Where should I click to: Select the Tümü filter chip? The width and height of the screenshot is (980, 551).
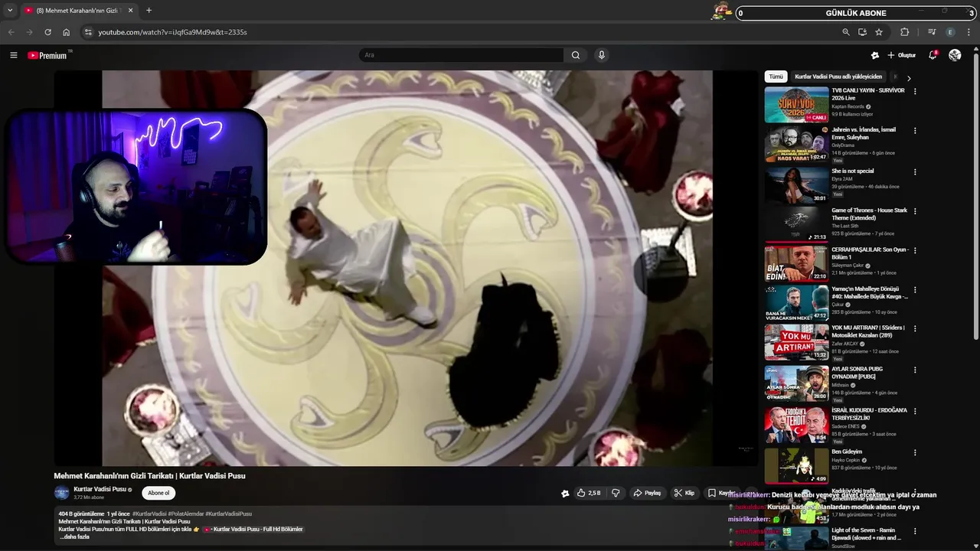pos(776,77)
